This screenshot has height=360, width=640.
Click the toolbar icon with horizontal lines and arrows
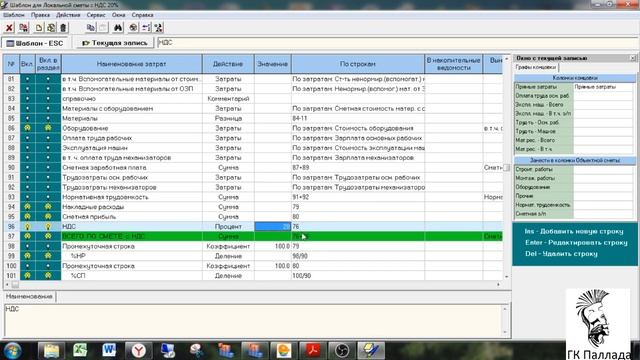[146, 28]
